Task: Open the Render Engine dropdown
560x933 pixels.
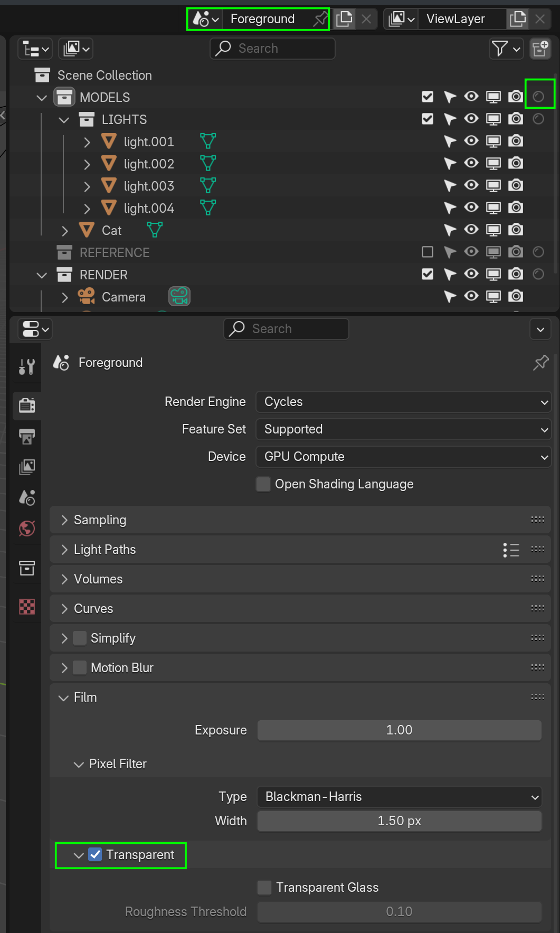Action: 403,402
